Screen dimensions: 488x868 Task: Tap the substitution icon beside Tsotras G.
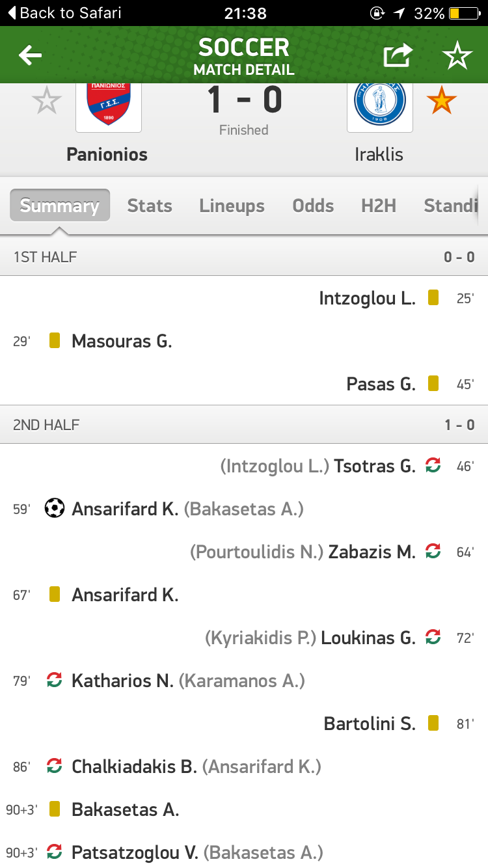[x=433, y=465]
